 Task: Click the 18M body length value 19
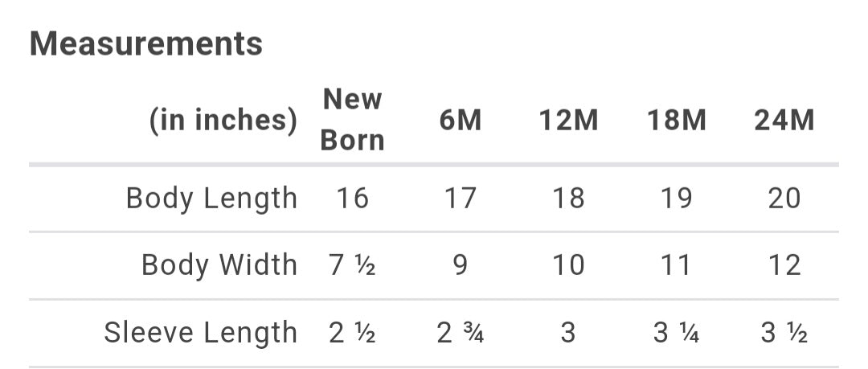point(676,198)
